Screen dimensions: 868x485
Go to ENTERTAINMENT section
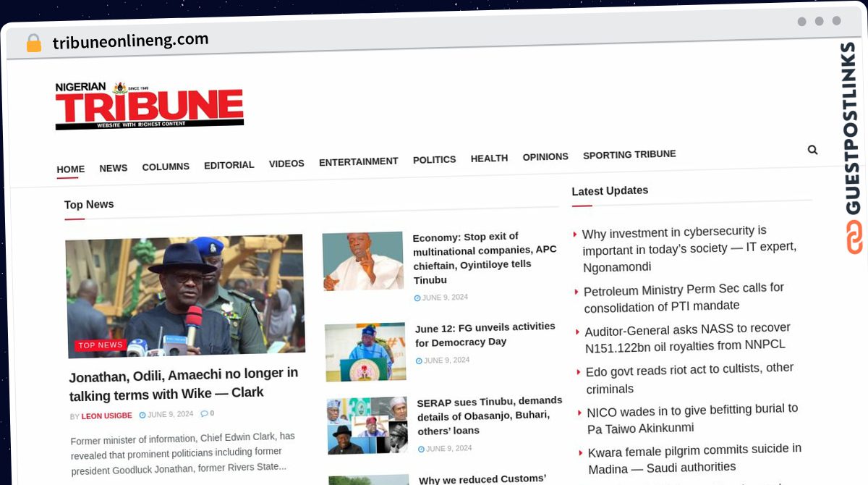coord(359,161)
